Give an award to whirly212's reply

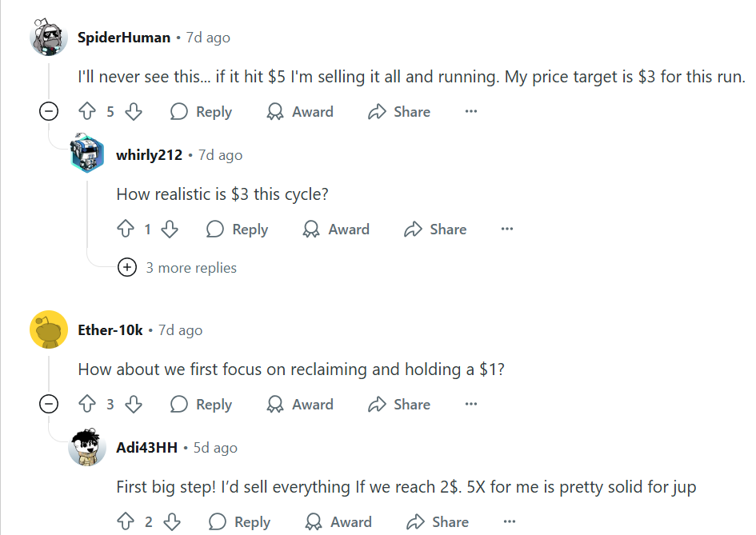click(336, 230)
